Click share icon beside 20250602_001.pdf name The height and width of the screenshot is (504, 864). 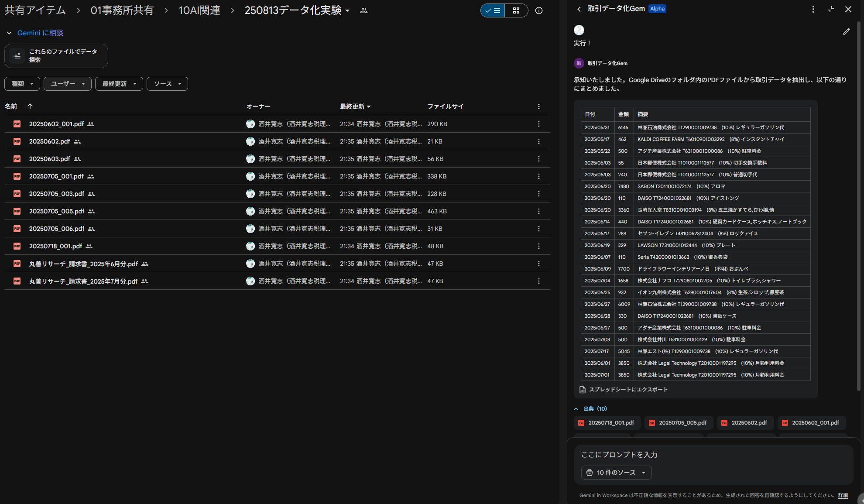[91, 124]
